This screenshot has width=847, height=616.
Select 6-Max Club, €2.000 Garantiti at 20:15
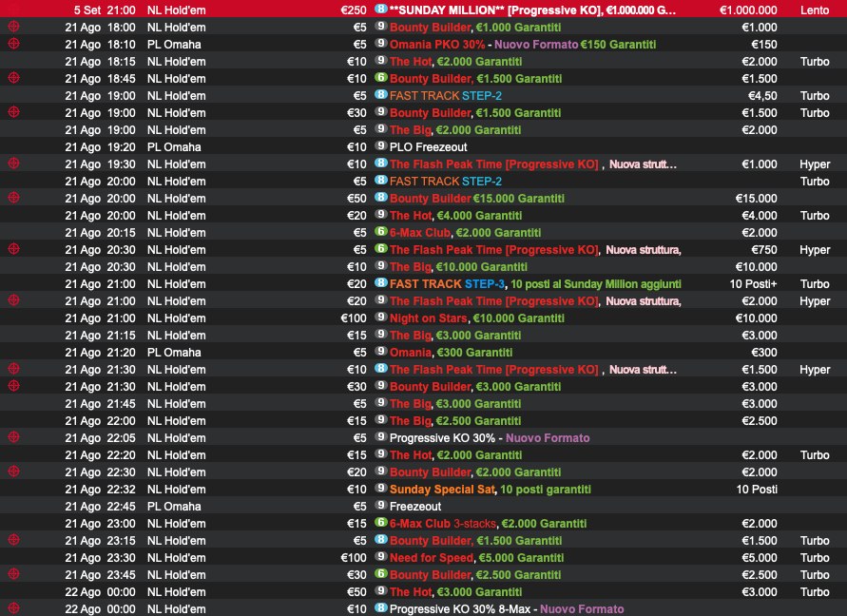[465, 233]
